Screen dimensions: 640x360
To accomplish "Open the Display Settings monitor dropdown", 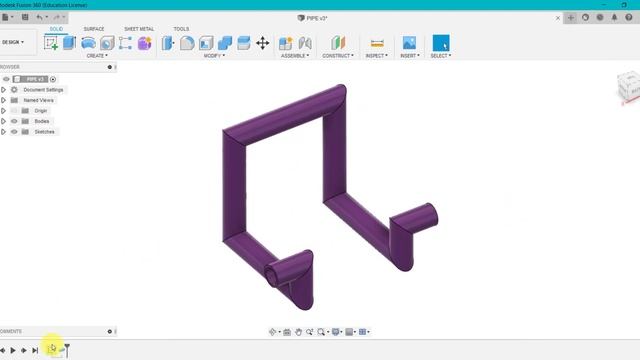I will pyautogui.click(x=337, y=332).
